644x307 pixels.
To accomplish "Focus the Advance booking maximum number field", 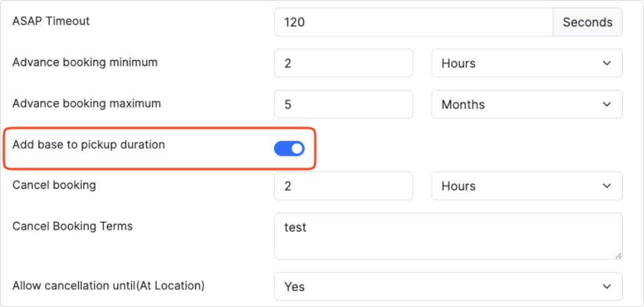I will 343,104.
